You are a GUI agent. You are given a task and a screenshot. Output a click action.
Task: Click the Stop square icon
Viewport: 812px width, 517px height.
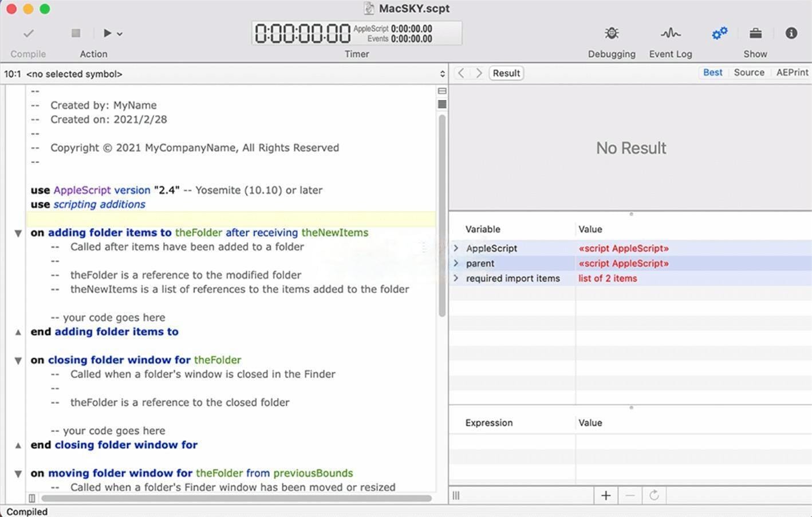76,33
